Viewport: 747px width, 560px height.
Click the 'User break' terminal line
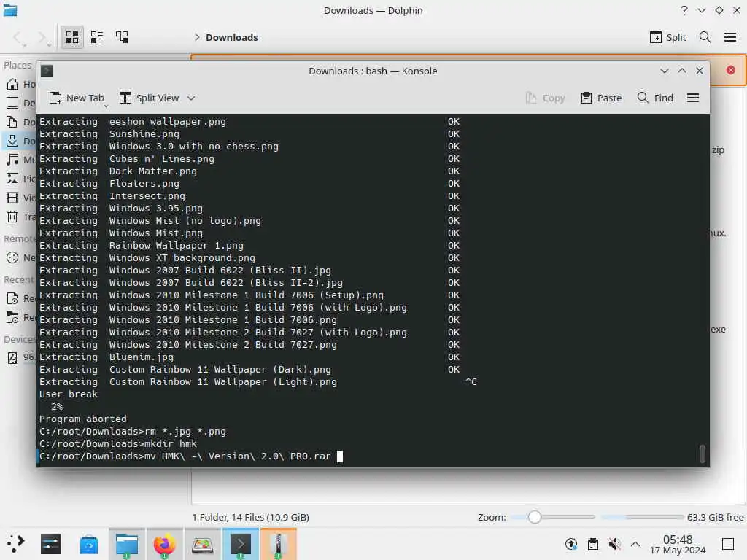pos(68,394)
